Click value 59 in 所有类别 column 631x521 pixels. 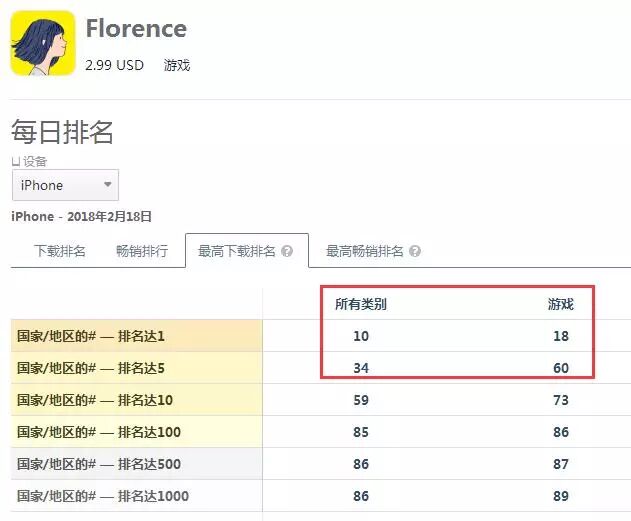pyautogui.click(x=361, y=400)
